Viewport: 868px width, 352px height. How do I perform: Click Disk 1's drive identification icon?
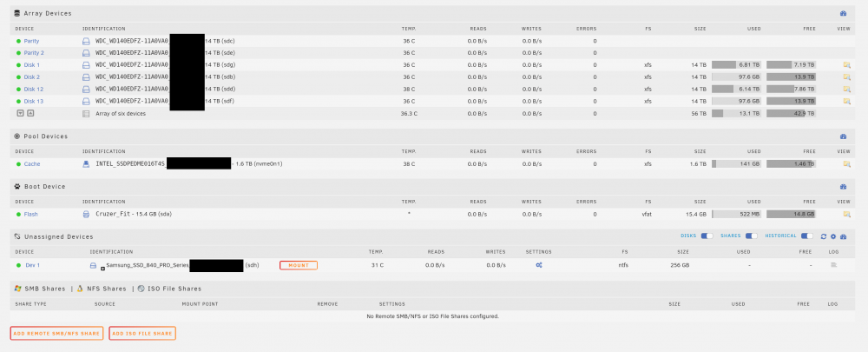click(x=86, y=65)
